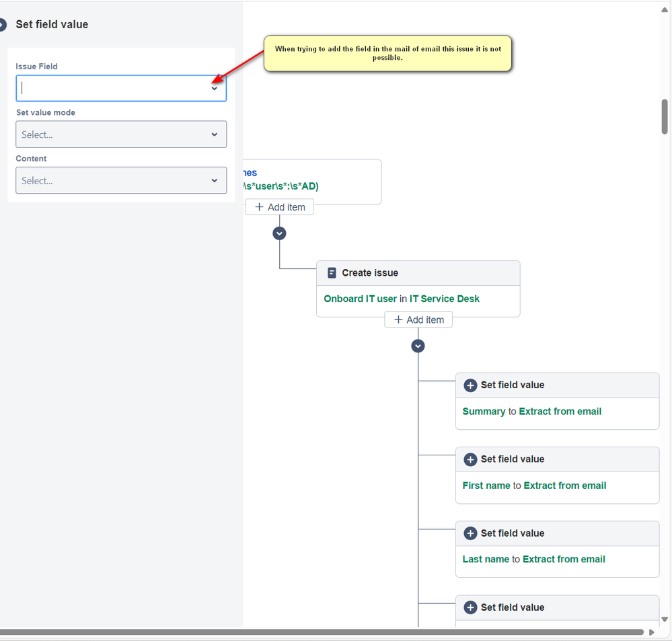This screenshot has height=641, width=672.
Task: Click the Create issue document icon
Action: point(332,273)
